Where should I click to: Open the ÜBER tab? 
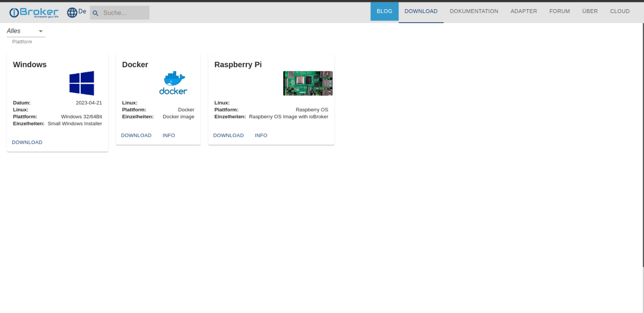click(590, 11)
